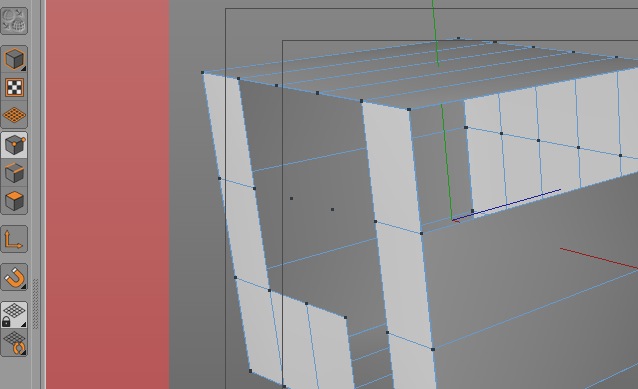Switch to Polygons mode

(14, 201)
